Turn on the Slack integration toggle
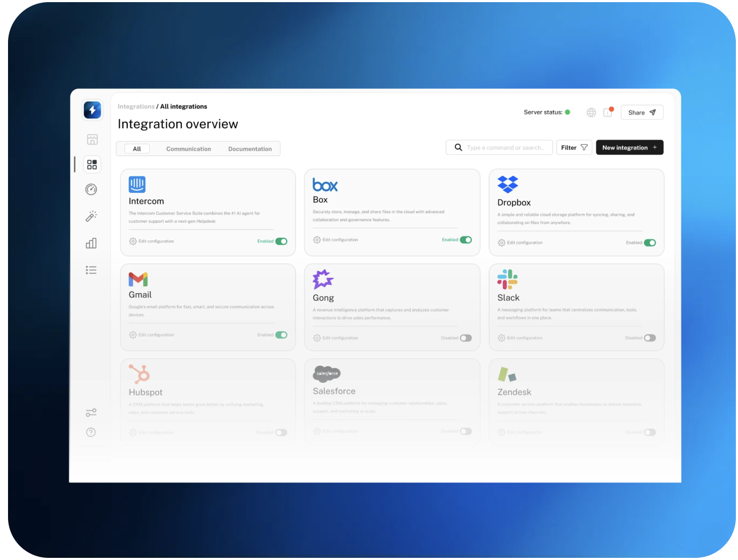The width and height of the screenshot is (738, 560). [650, 338]
